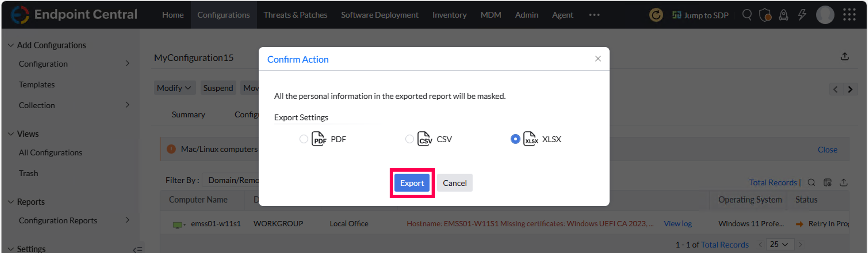Screen dimensions: 868x253
Task: Click the Suspend button
Action: (x=218, y=88)
